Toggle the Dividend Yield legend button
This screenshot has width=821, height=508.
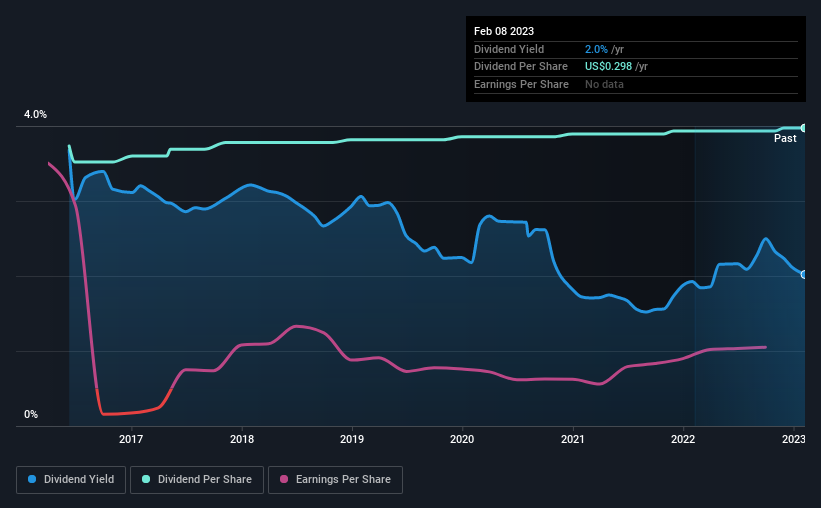pos(71,480)
